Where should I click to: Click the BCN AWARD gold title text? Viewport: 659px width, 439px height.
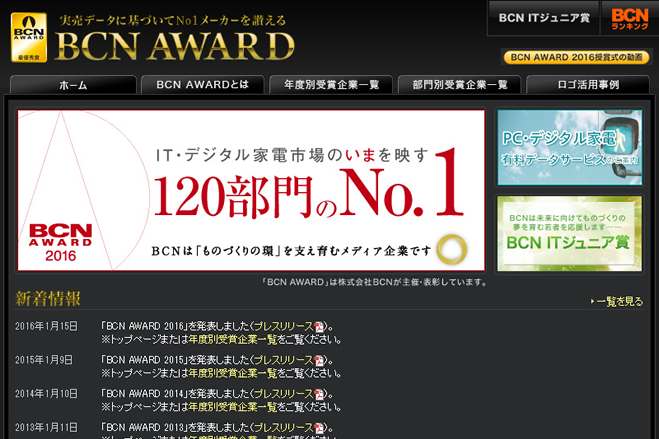[175, 46]
